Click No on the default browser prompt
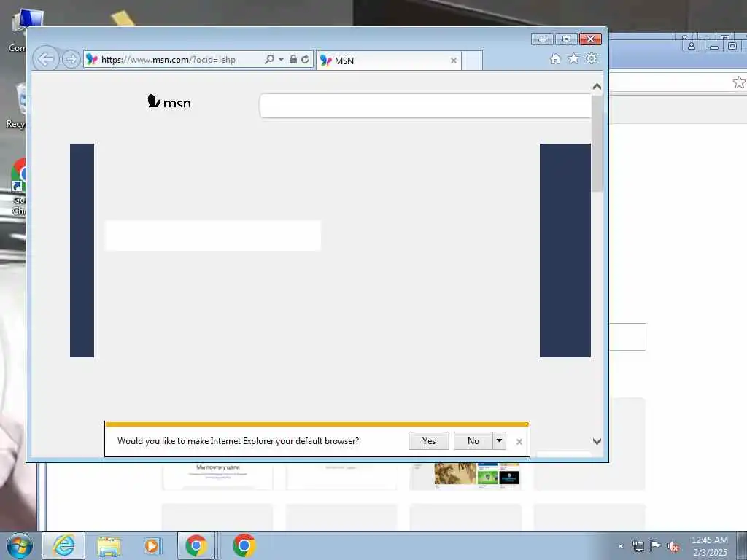Viewport: 747px width, 560px height. [x=473, y=441]
